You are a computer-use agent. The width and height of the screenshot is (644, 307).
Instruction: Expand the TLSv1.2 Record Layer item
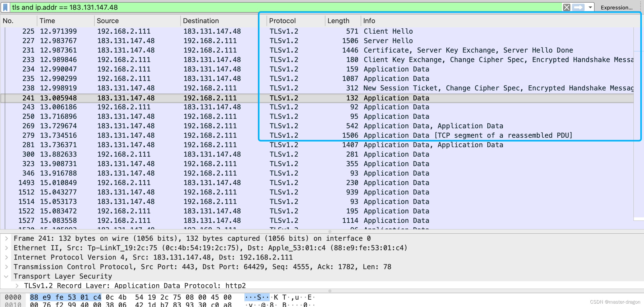(x=17, y=285)
